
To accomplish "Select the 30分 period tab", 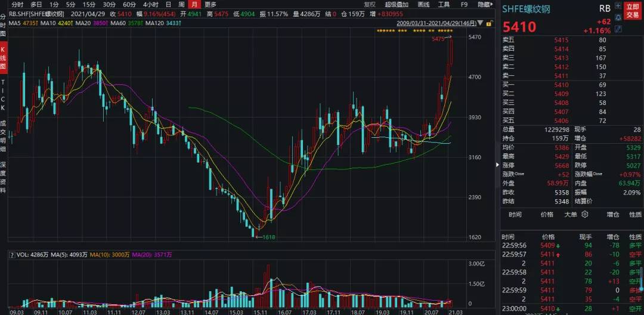I will pyautogui.click(x=109, y=5).
